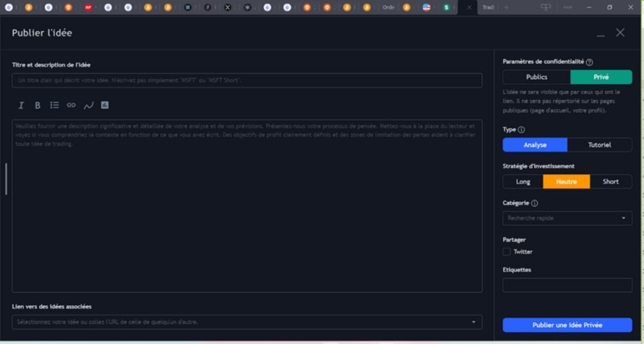
Task: Show info about Type option
Action: 521,130
